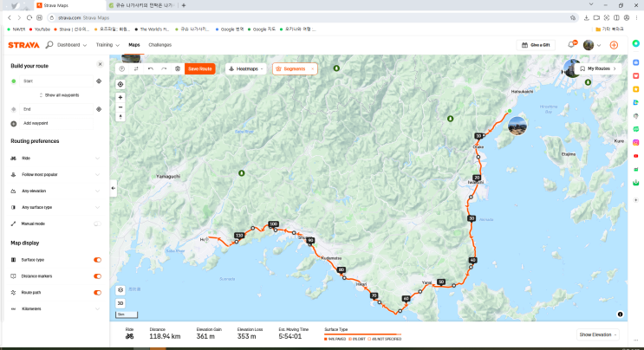The image size is (644, 350).
Task: Go to Challenges
Action: tap(159, 45)
